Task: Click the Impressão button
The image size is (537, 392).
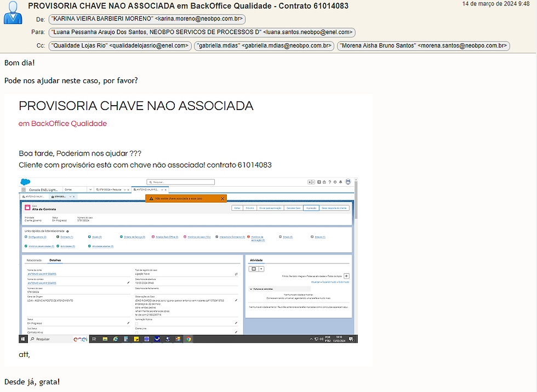Action: pyautogui.click(x=311, y=208)
